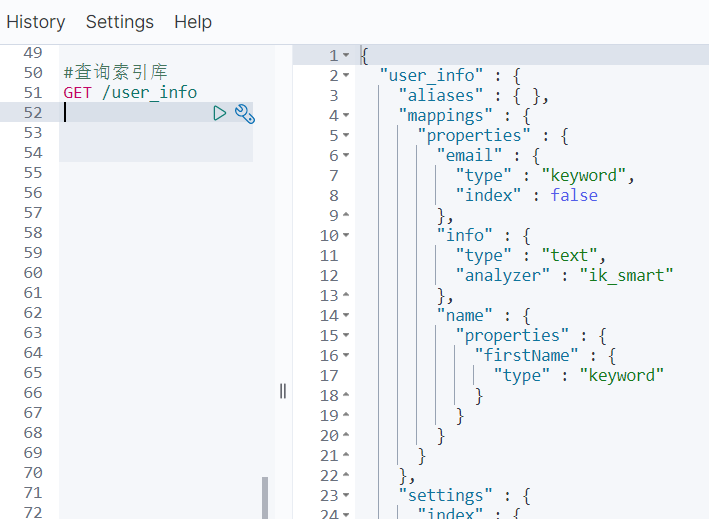This screenshot has width=709, height=519.
Task: Open the Help menu
Action: pos(193,22)
